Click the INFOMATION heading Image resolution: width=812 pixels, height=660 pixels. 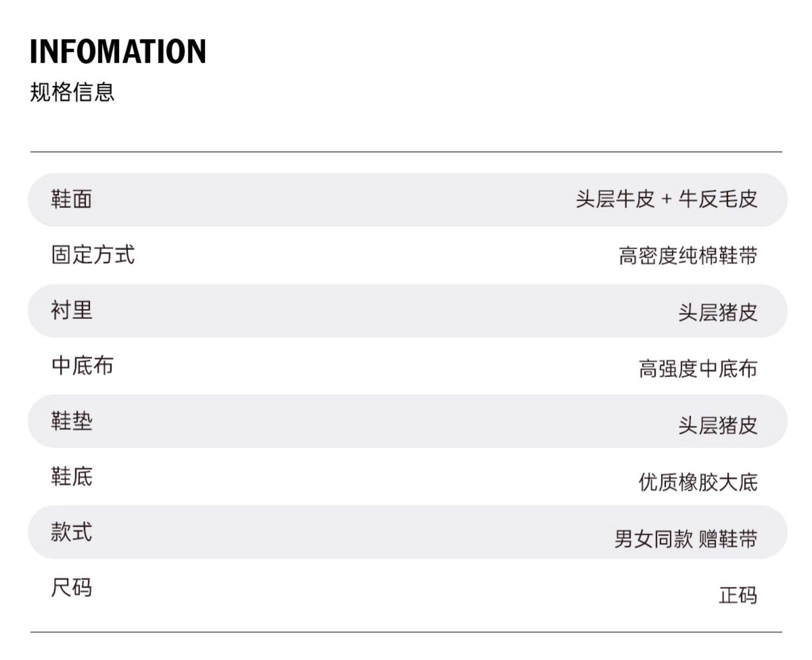(x=117, y=51)
